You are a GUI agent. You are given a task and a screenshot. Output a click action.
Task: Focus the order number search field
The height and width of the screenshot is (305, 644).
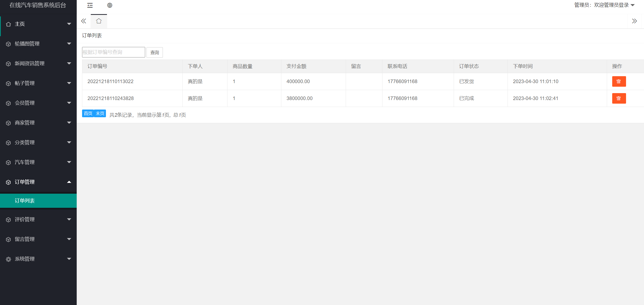click(x=113, y=52)
